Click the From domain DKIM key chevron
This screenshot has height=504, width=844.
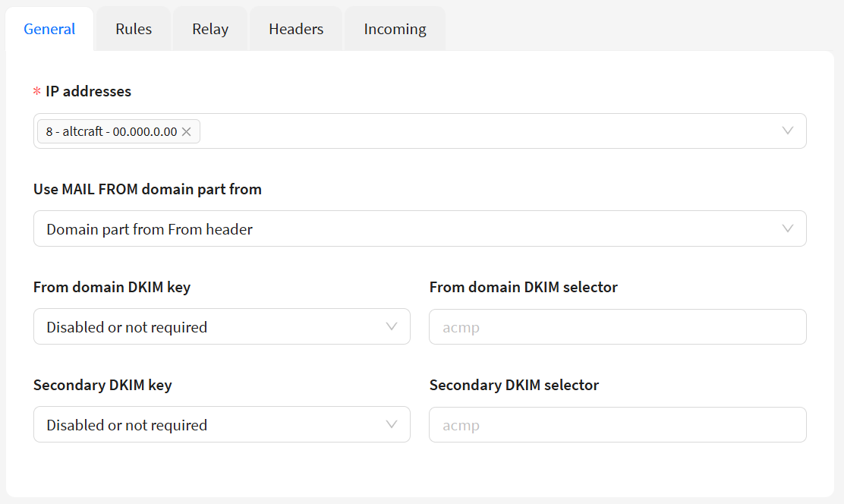[392, 326]
